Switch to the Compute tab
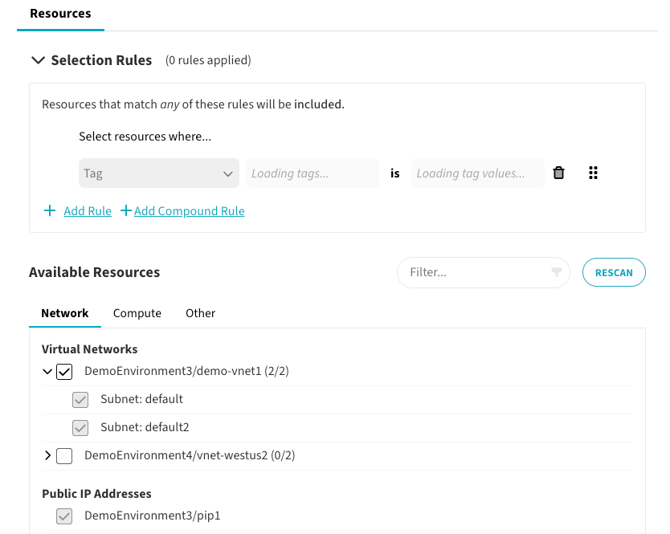This screenshot has width=670, height=534. 137,313
